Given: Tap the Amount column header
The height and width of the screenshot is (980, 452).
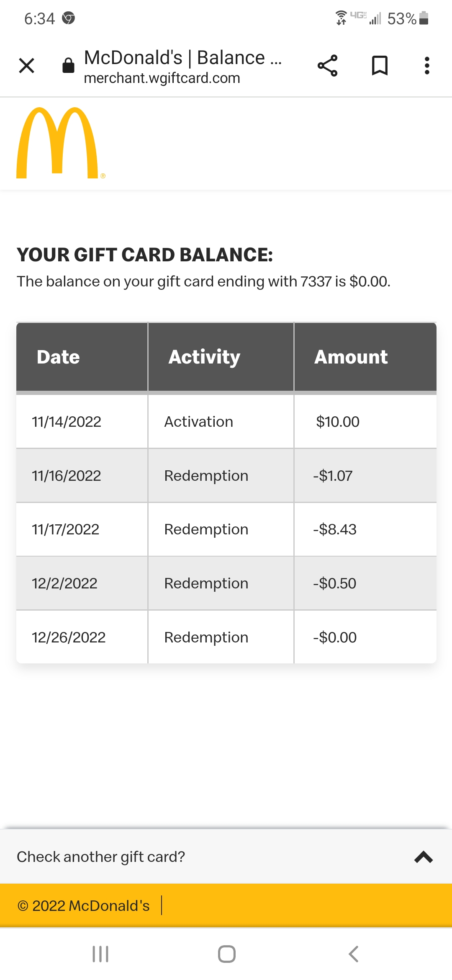Looking at the screenshot, I should click(351, 357).
